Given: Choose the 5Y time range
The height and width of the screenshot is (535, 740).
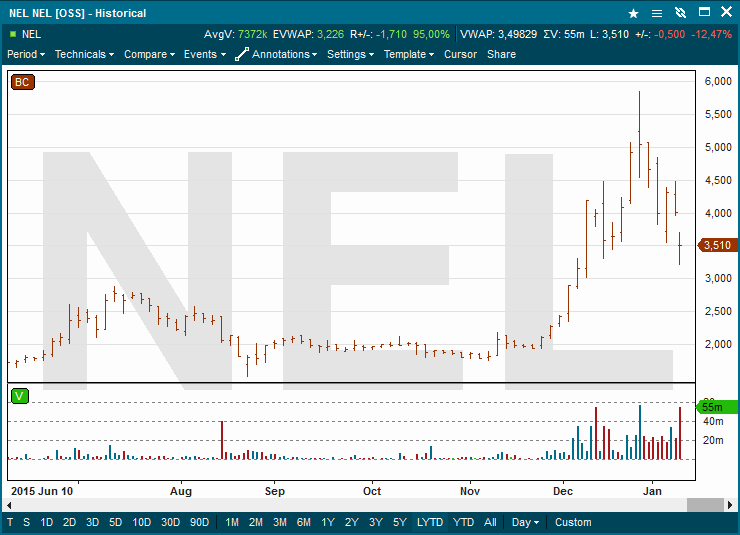Looking at the screenshot, I should [x=400, y=522].
